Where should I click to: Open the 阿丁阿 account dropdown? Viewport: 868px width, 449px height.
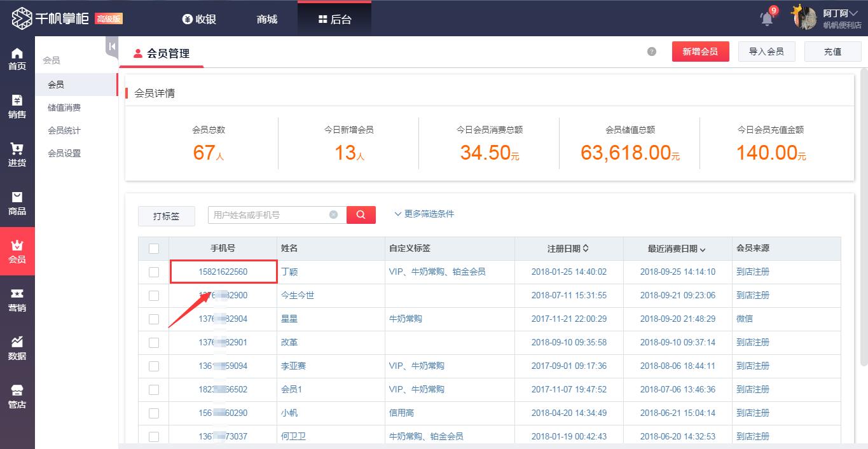[x=839, y=14]
